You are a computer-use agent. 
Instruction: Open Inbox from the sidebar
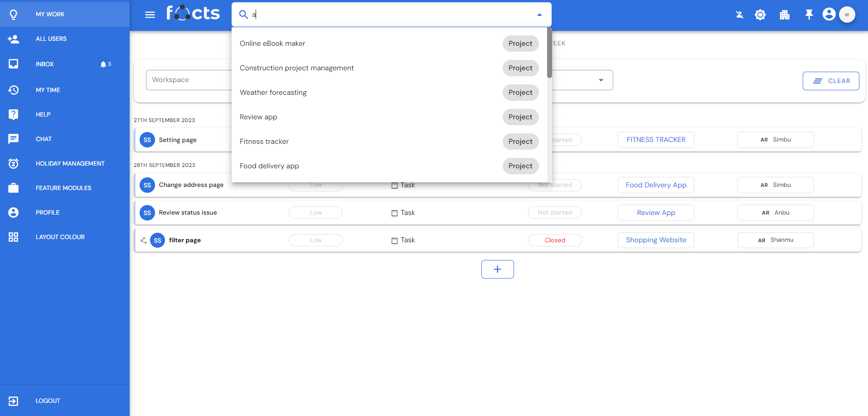(x=45, y=64)
